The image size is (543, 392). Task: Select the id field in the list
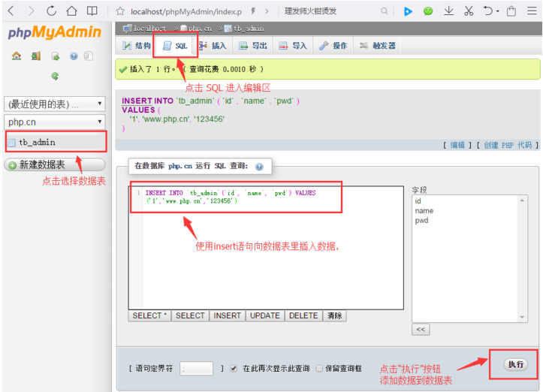[418, 201]
